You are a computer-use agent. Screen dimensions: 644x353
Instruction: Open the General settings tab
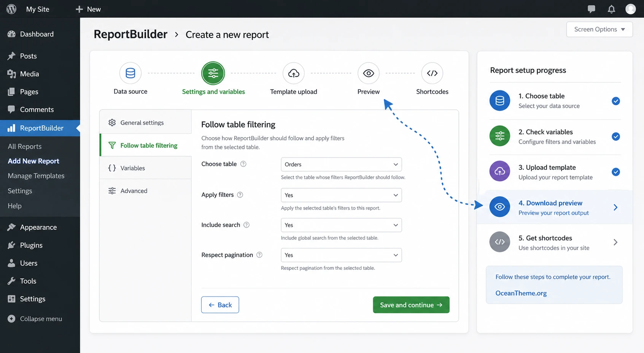145,122
